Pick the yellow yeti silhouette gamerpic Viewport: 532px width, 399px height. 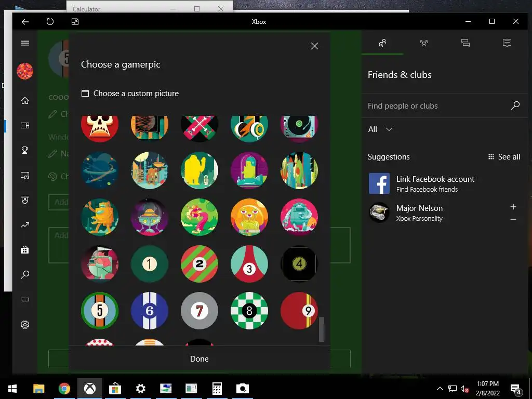click(x=199, y=170)
